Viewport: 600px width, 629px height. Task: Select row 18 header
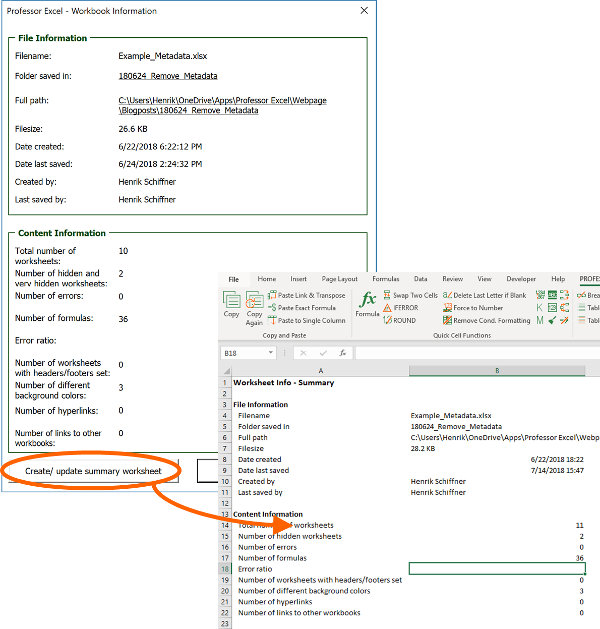(x=225, y=569)
